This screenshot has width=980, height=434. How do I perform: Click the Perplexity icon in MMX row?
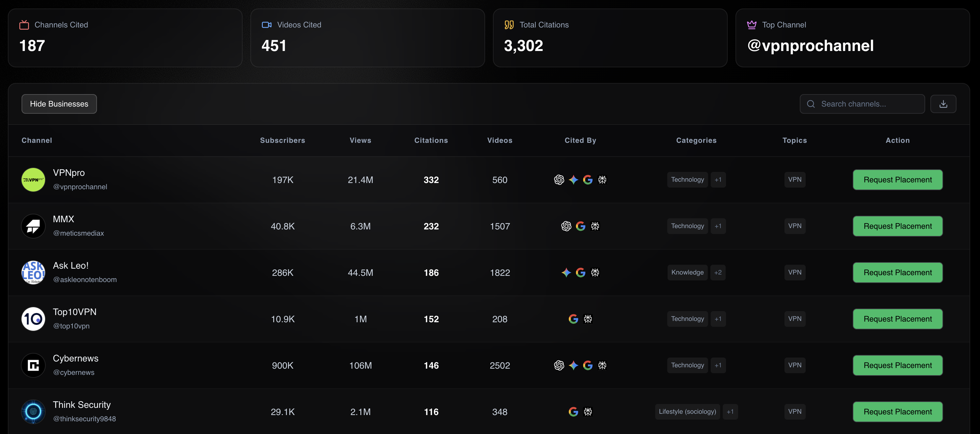click(595, 226)
